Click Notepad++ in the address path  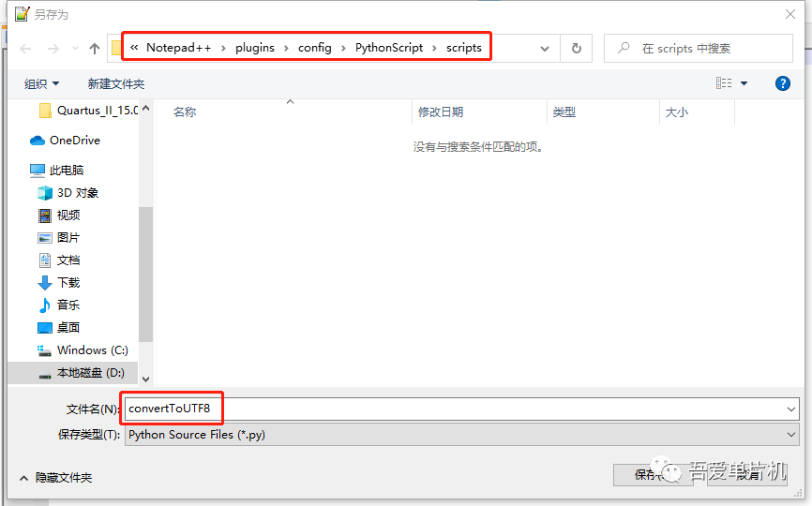[179, 48]
